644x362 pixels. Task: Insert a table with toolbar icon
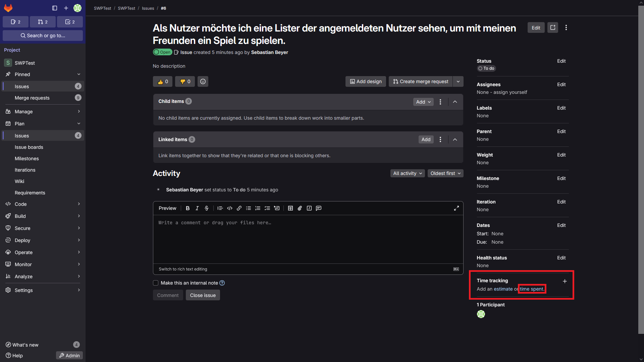pos(290,208)
